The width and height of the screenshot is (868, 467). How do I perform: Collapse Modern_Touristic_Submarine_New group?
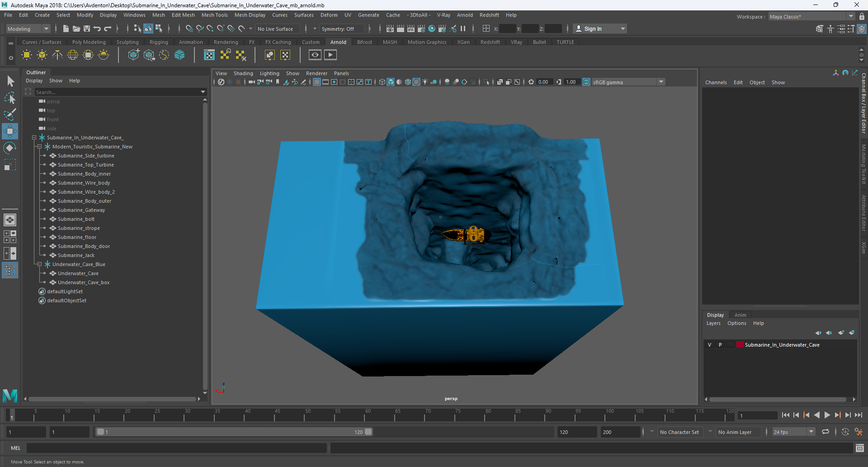click(x=39, y=147)
